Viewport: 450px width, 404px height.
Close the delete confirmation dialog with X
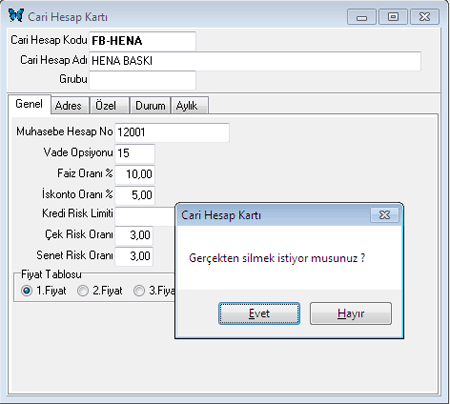[384, 215]
